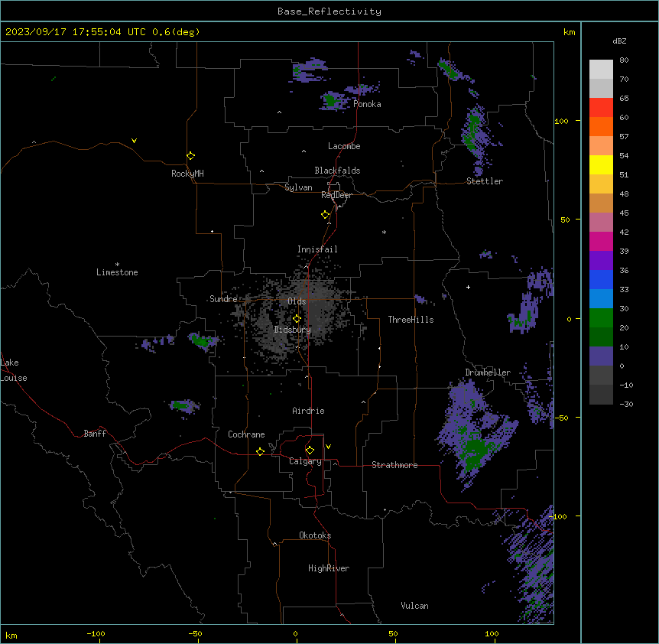Click legend value 80
This screenshot has width=659, height=644.
624,60
